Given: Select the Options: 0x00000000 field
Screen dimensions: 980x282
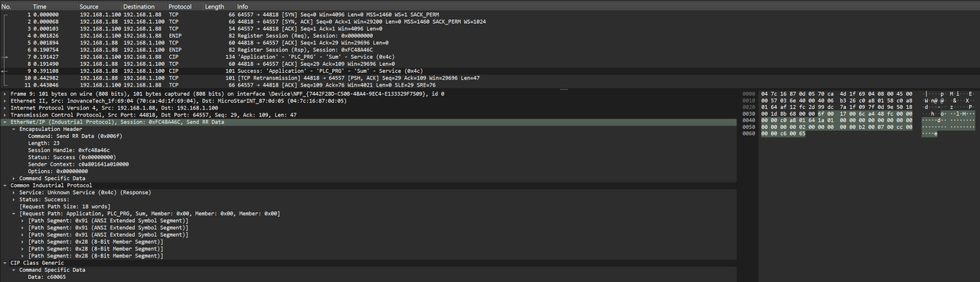Looking at the screenshot, I should [x=58, y=171].
